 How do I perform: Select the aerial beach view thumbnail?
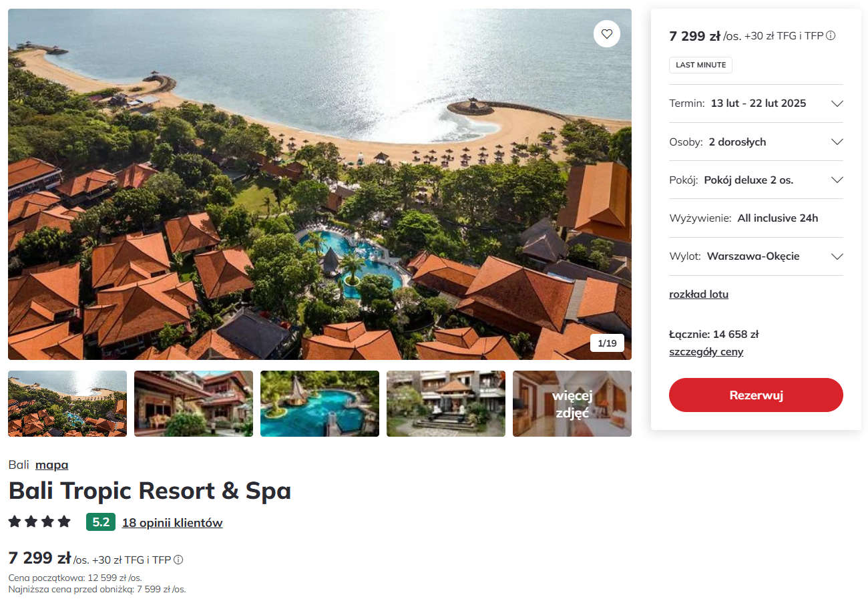(67, 403)
